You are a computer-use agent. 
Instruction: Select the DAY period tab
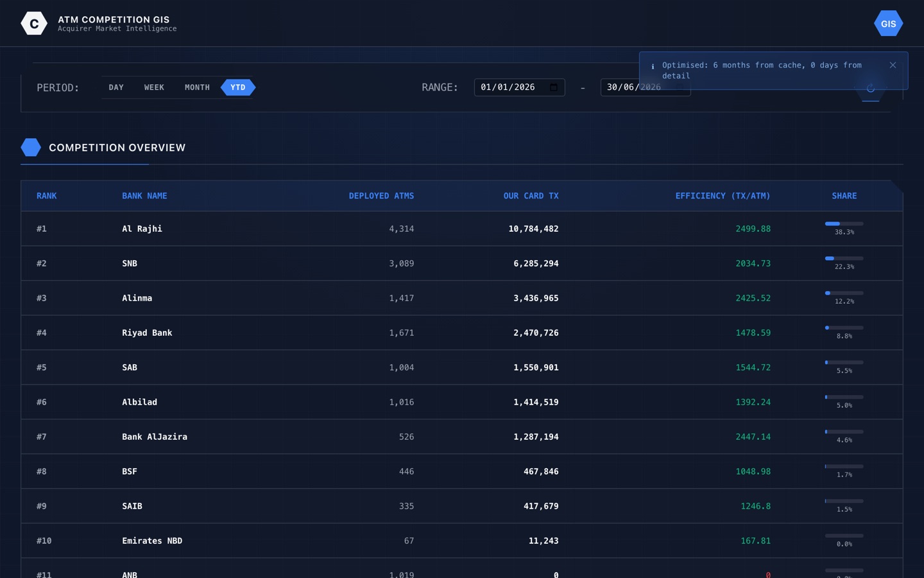(116, 87)
